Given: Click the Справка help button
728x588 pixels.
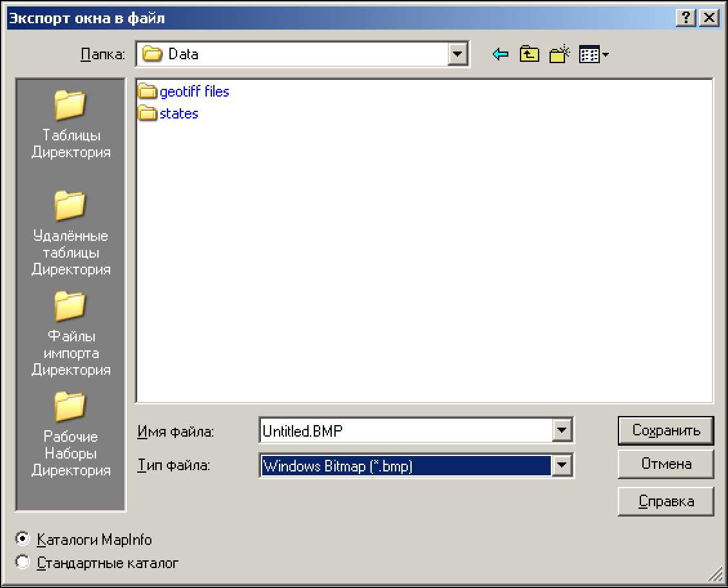Looking at the screenshot, I should click(666, 501).
